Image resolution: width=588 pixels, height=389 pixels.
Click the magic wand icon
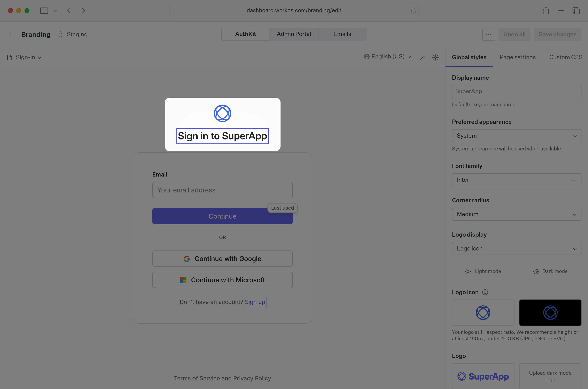click(x=423, y=57)
